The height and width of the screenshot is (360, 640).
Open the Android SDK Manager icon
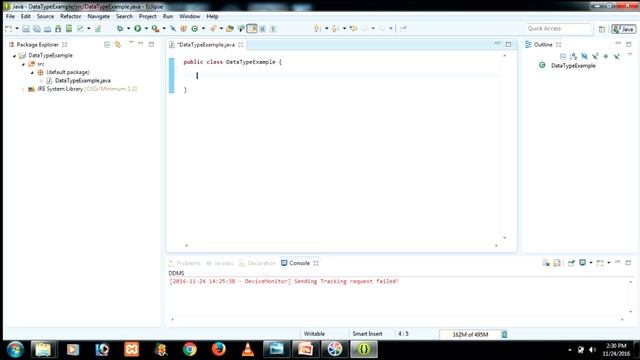pos(58,29)
